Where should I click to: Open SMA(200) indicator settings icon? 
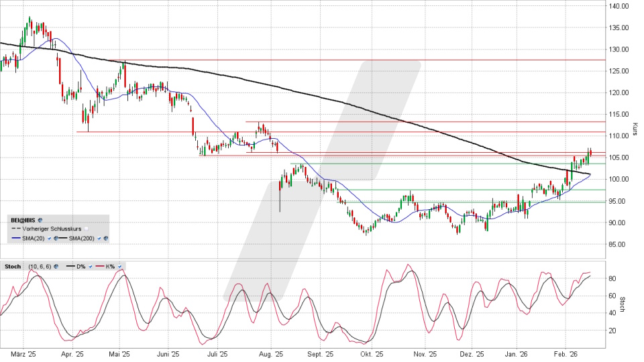click(x=105, y=238)
